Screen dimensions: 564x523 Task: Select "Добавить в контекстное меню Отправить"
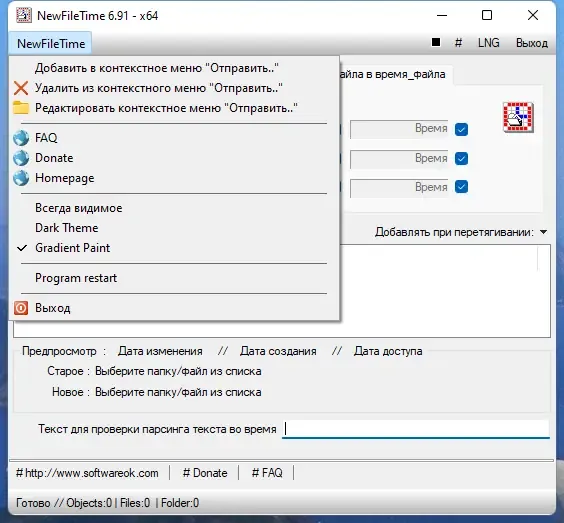174,68
